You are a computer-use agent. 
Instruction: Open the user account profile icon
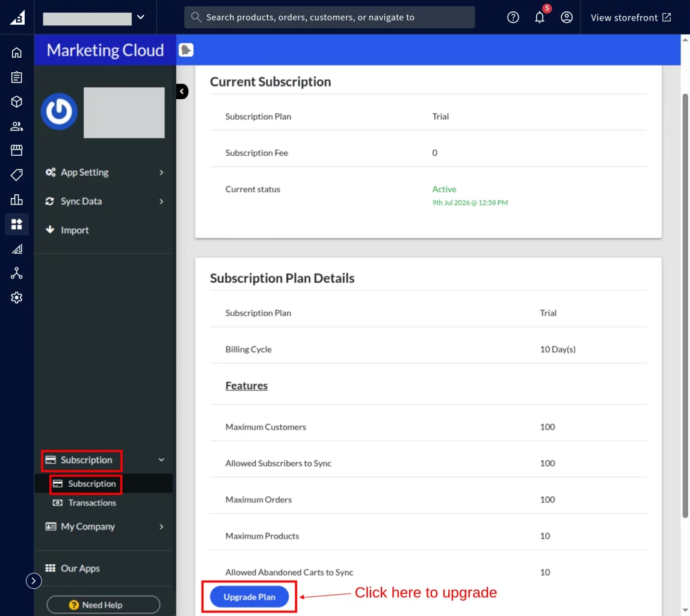click(x=566, y=17)
